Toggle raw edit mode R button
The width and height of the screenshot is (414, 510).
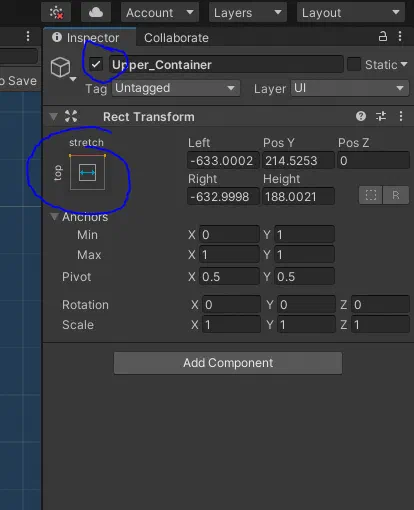[x=396, y=195]
